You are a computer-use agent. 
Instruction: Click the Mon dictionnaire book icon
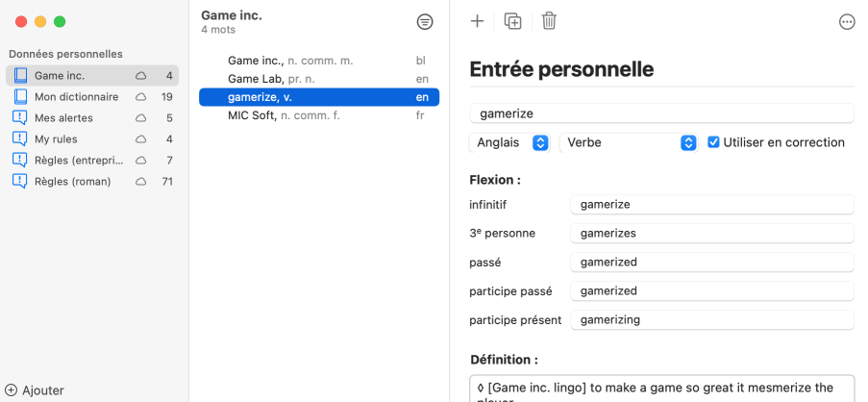pos(20,97)
